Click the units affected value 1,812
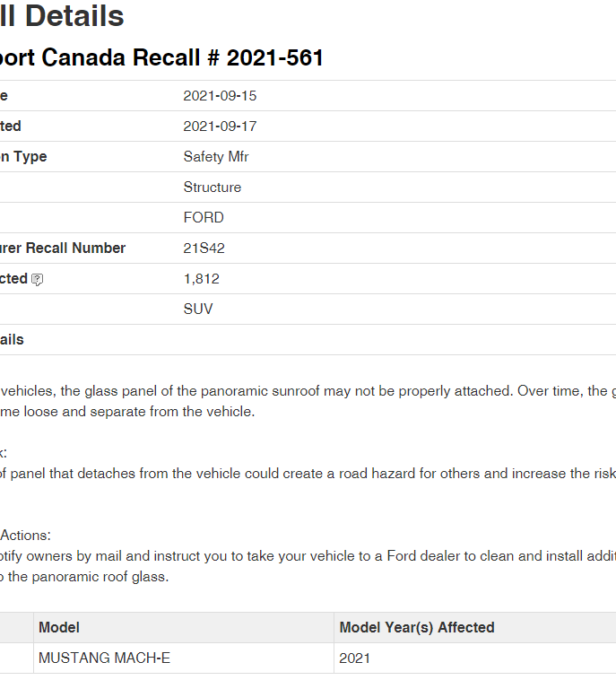 (202, 279)
